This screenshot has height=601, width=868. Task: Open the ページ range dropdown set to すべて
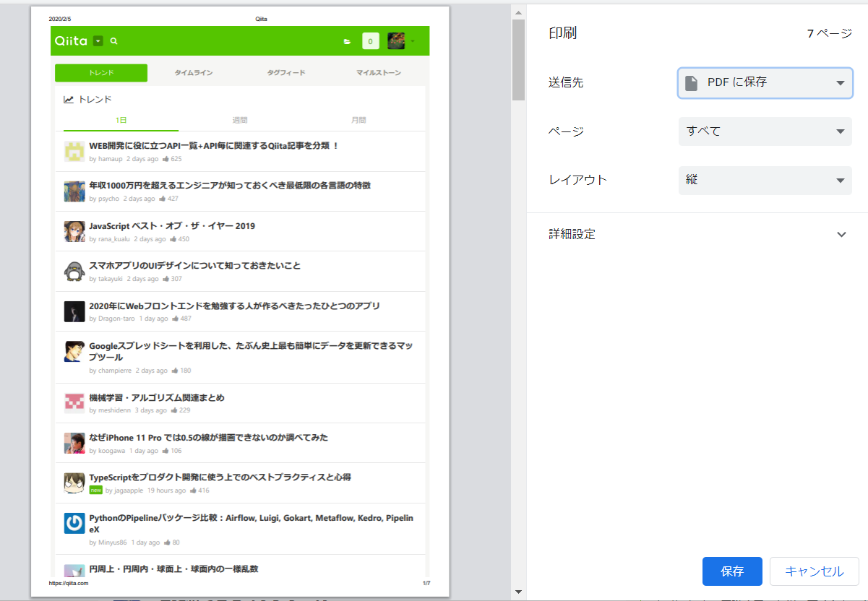point(765,131)
